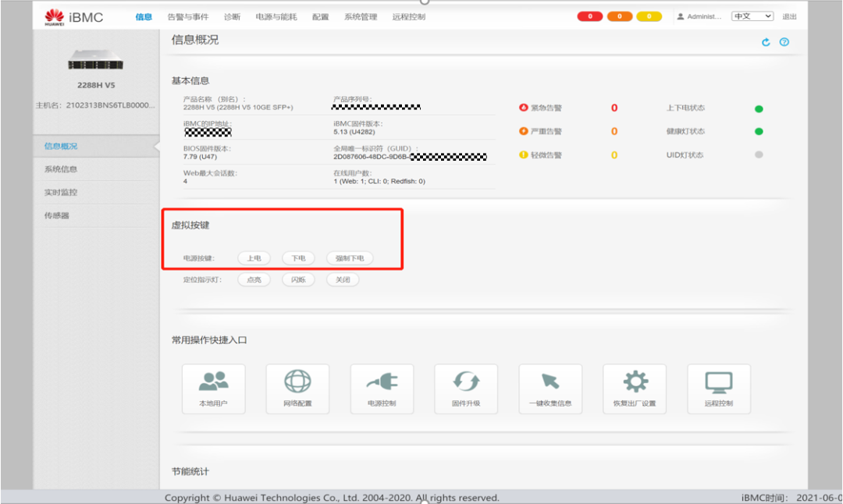
Task: Click the 健康灯状态 green indicator
Action: click(759, 131)
